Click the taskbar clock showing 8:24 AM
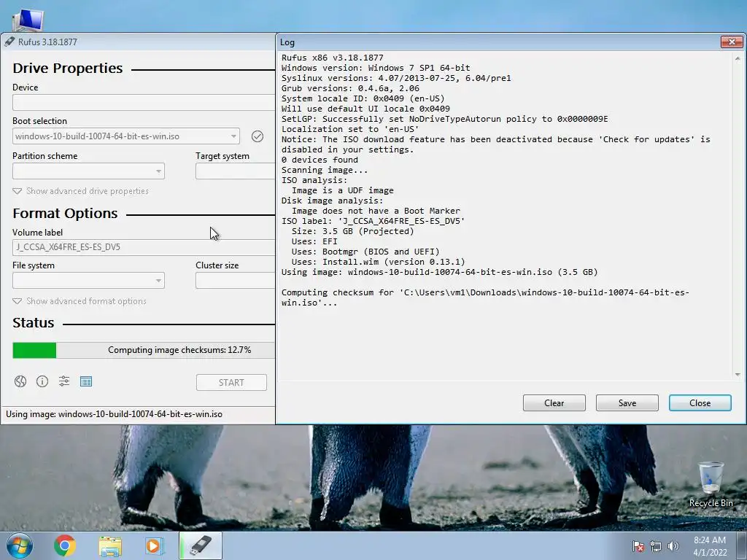The height and width of the screenshot is (560, 747). [x=709, y=546]
